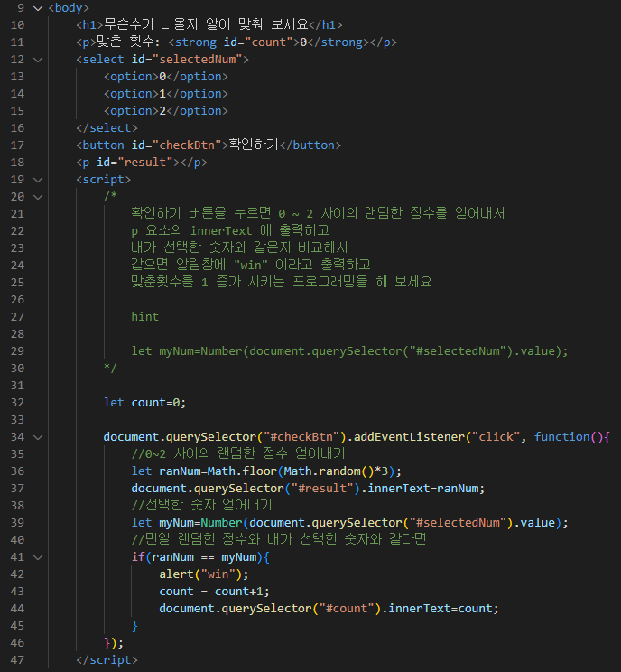Collapse the script tag fold on line 19
This screenshot has height=672, width=621.
click(x=38, y=180)
